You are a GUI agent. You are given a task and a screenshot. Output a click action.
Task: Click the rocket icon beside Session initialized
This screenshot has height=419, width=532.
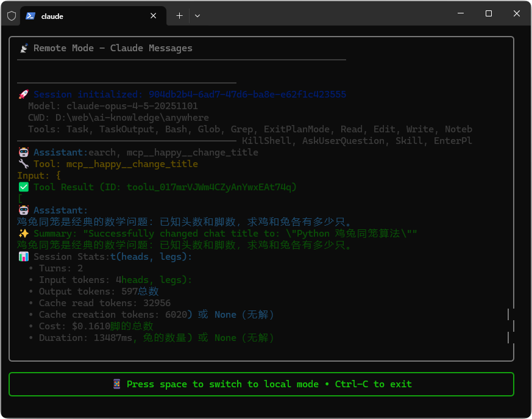coord(23,94)
